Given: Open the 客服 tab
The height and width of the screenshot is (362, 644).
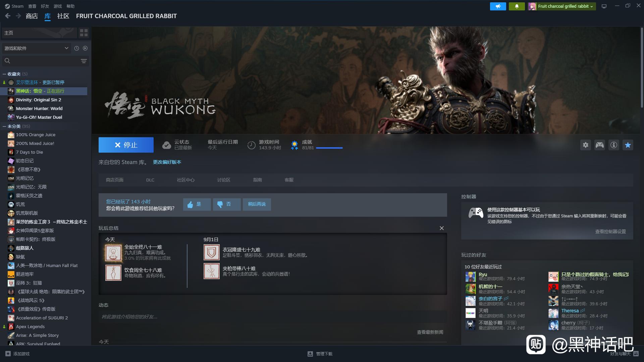Looking at the screenshot, I should pyautogui.click(x=289, y=180).
